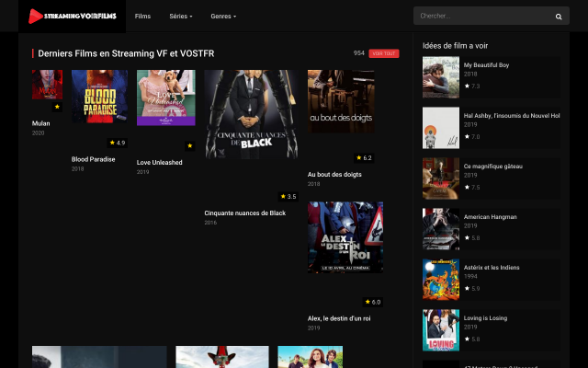Image resolution: width=588 pixels, height=368 pixels.
Task: Open Ce magnifique gâteau thumbnail
Action: pyautogui.click(x=441, y=178)
